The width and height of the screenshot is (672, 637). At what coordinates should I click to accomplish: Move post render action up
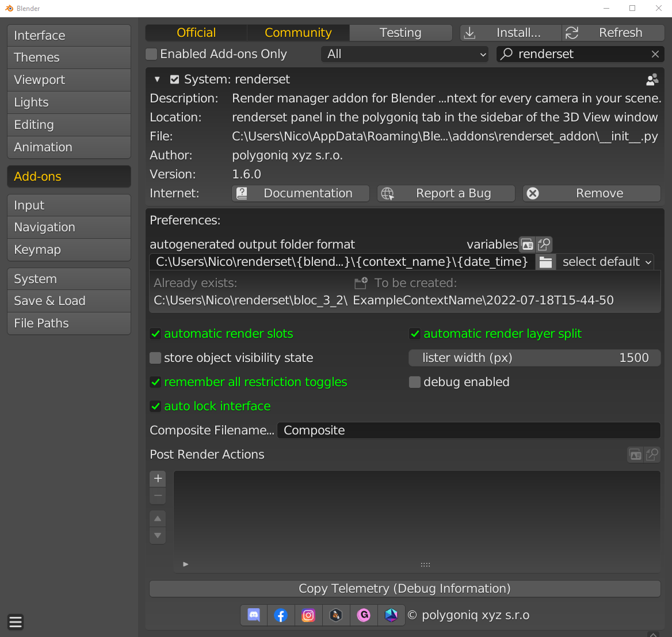pos(158,518)
